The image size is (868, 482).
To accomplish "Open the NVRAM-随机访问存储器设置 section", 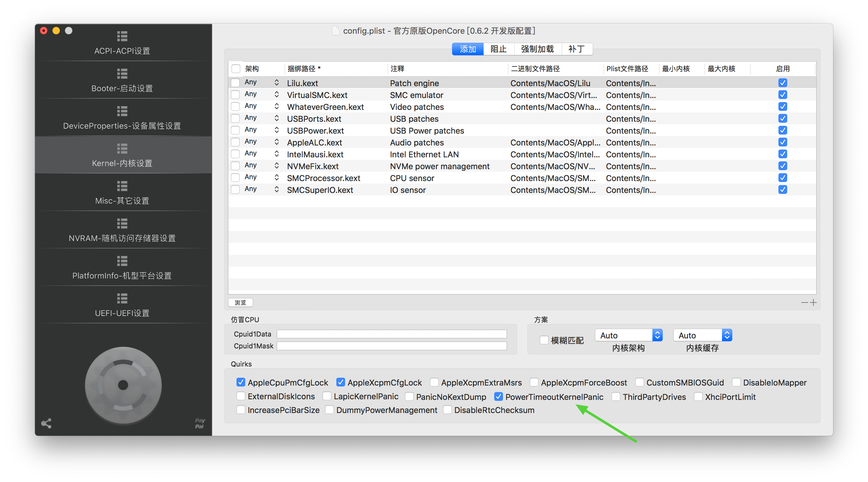I will tap(122, 230).
